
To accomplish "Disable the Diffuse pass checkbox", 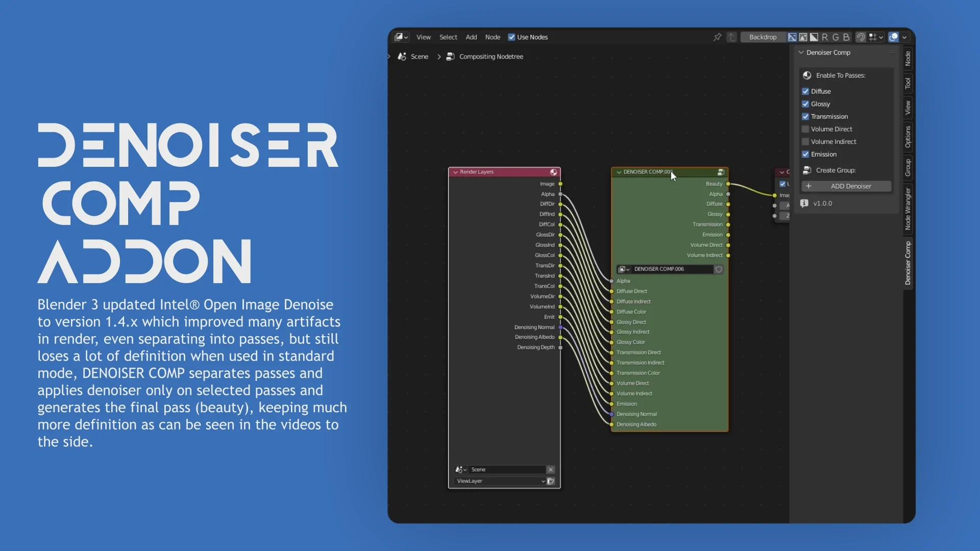I will pyautogui.click(x=806, y=91).
